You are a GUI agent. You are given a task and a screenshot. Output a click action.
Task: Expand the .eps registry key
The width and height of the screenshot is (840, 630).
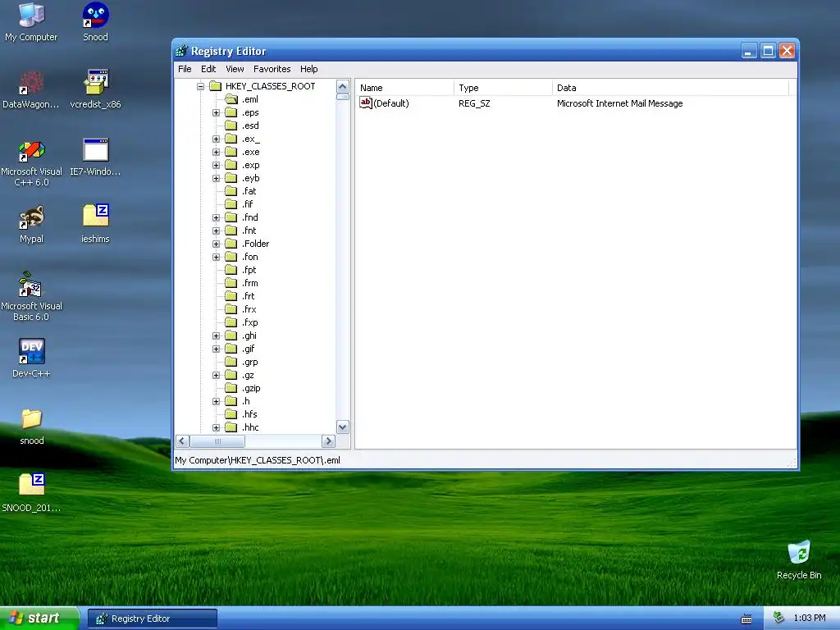coord(216,112)
